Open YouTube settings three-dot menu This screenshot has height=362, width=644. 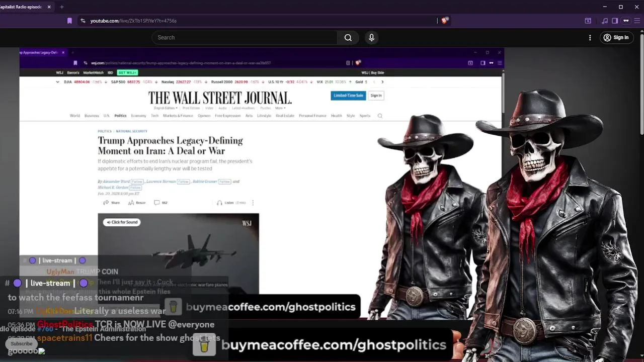[590, 38]
